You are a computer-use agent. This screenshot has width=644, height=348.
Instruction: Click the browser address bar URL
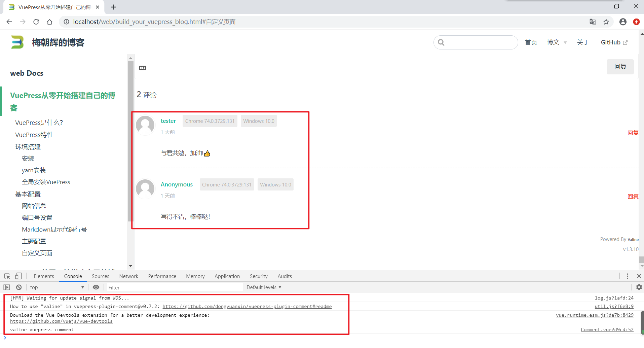pos(154,22)
